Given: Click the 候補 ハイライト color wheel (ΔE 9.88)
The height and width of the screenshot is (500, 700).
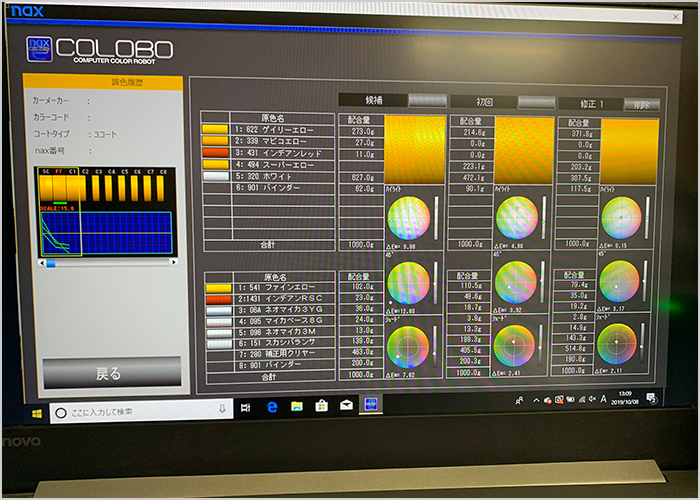Looking at the screenshot, I should pos(408,218).
